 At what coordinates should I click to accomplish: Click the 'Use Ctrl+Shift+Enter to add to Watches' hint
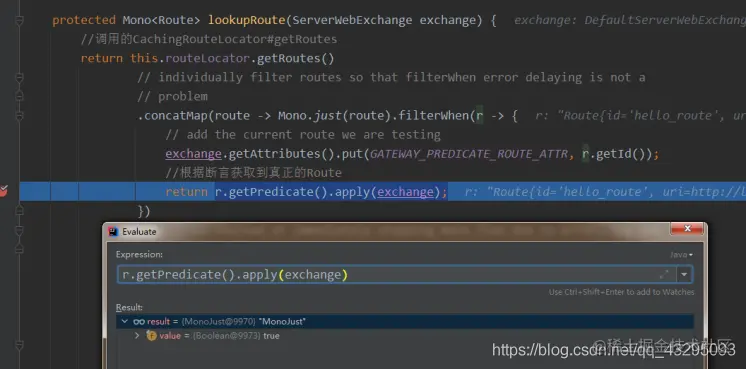(621, 292)
